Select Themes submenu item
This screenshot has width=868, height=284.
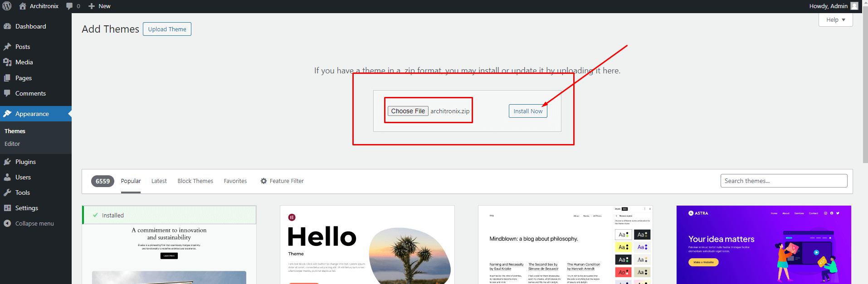click(x=15, y=131)
